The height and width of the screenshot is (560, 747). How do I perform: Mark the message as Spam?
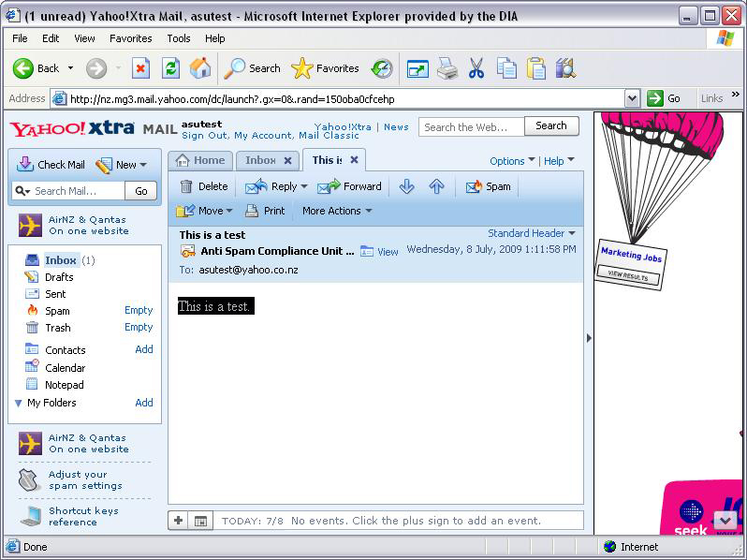coord(488,186)
